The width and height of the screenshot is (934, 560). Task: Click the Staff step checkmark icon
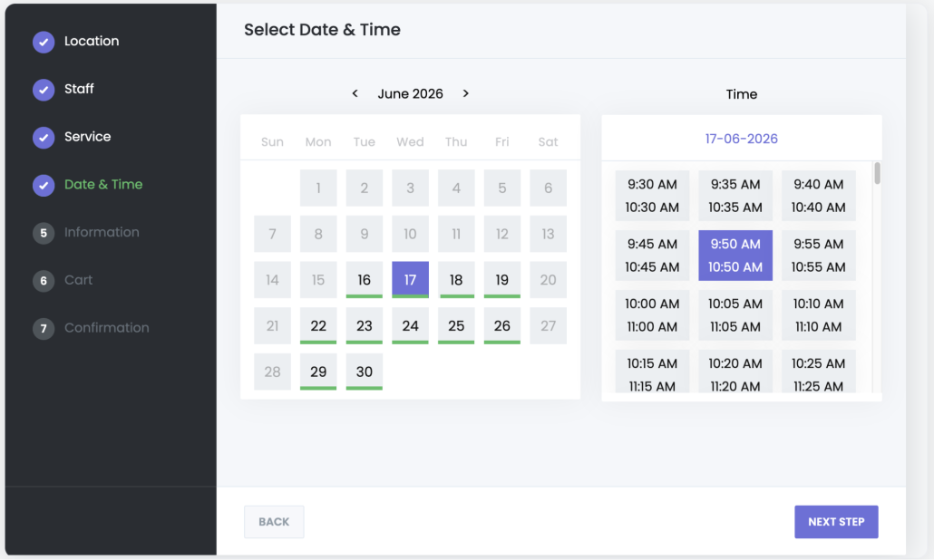coord(44,90)
